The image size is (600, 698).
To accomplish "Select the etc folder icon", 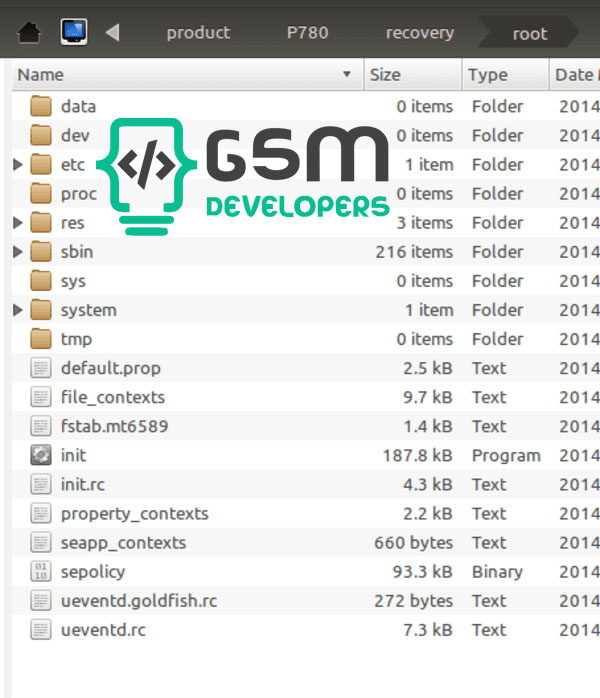I will point(41,164).
